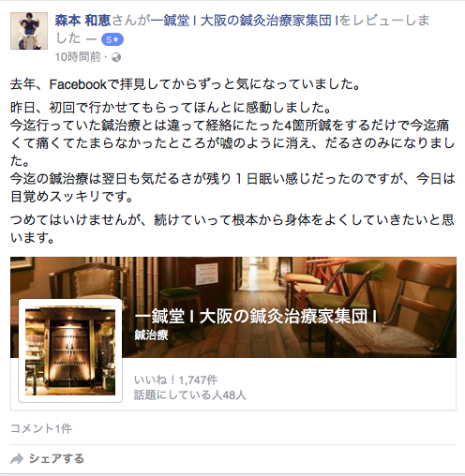Click the final review paragraph つめてはいけませんが
Viewport: 465px width, 476px height.
[x=232, y=229]
